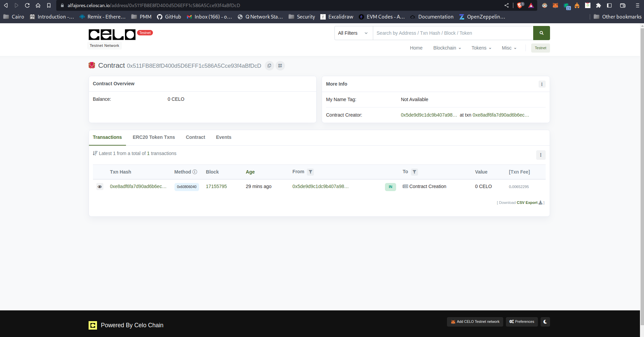Preview the transaction with the eye icon
Viewport: 644px width, 337px height.
point(100,187)
